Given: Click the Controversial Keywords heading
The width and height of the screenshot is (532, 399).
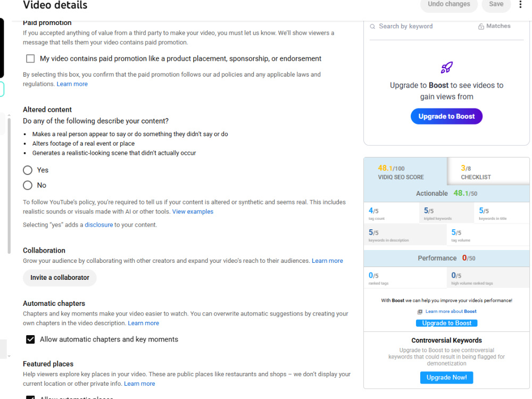Looking at the screenshot, I should (x=446, y=340).
